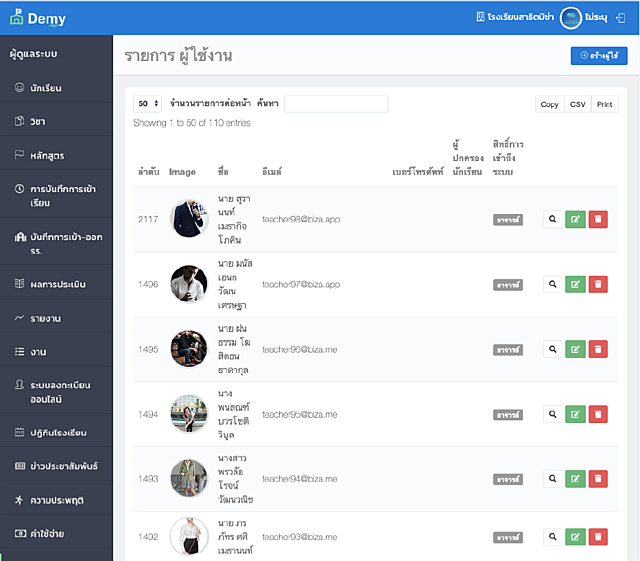This screenshot has width=640, height=561.
Task: Open the user profile avatar menu
Action: (x=571, y=18)
